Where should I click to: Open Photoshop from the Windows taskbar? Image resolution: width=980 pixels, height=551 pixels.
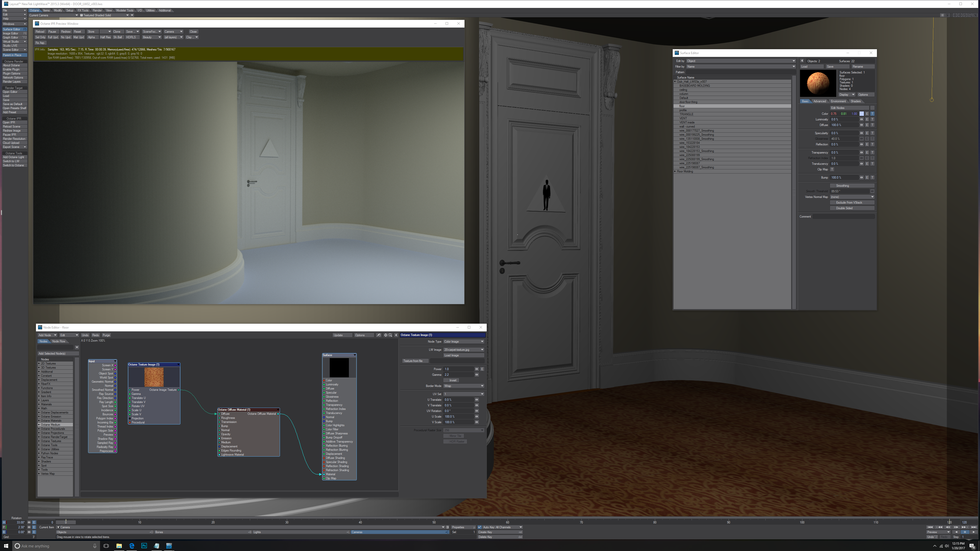pyautogui.click(x=144, y=546)
